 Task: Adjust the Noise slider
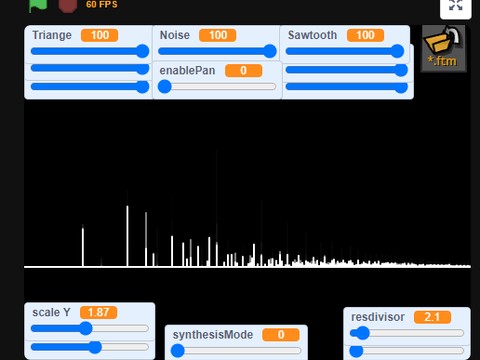(217, 51)
